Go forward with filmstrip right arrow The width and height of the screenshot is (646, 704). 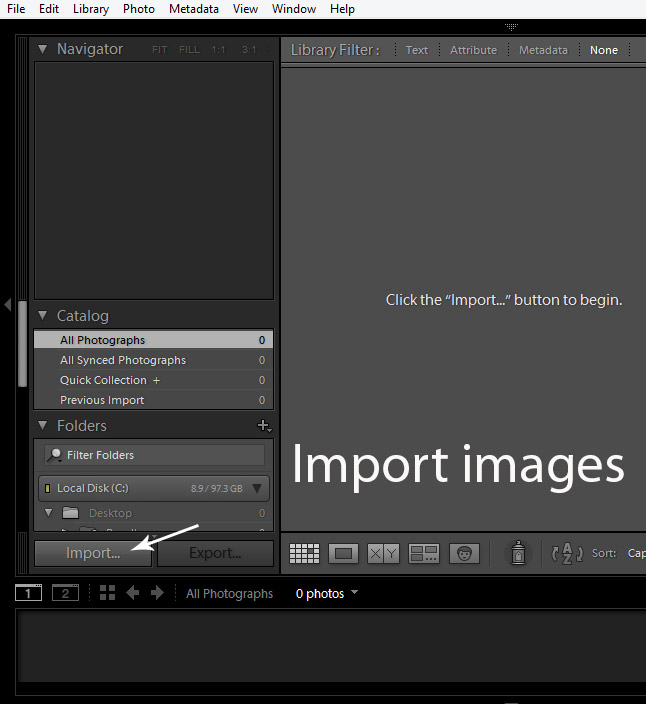click(x=157, y=593)
